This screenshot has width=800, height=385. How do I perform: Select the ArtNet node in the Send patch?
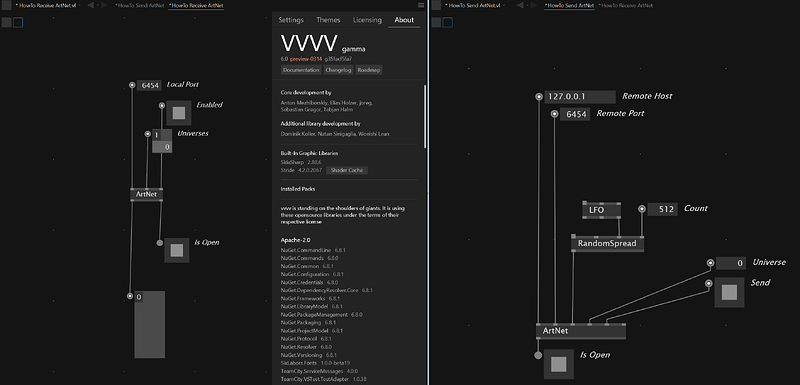(x=581, y=331)
